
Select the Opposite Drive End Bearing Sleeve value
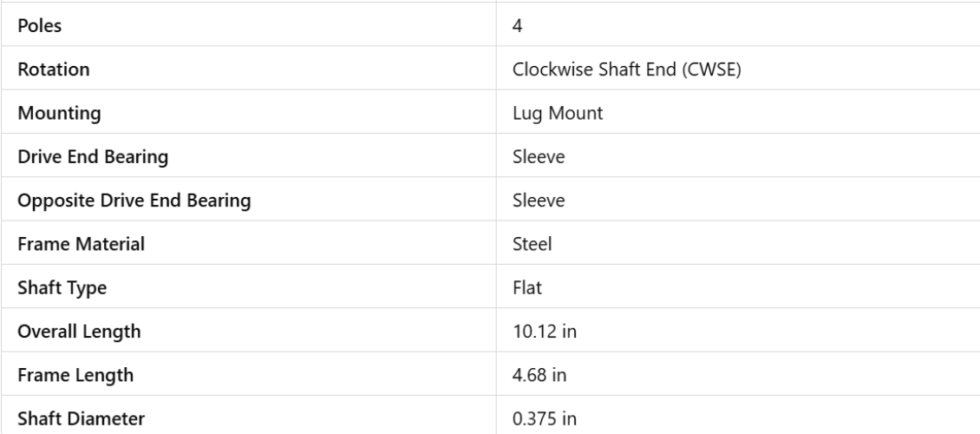533,201
